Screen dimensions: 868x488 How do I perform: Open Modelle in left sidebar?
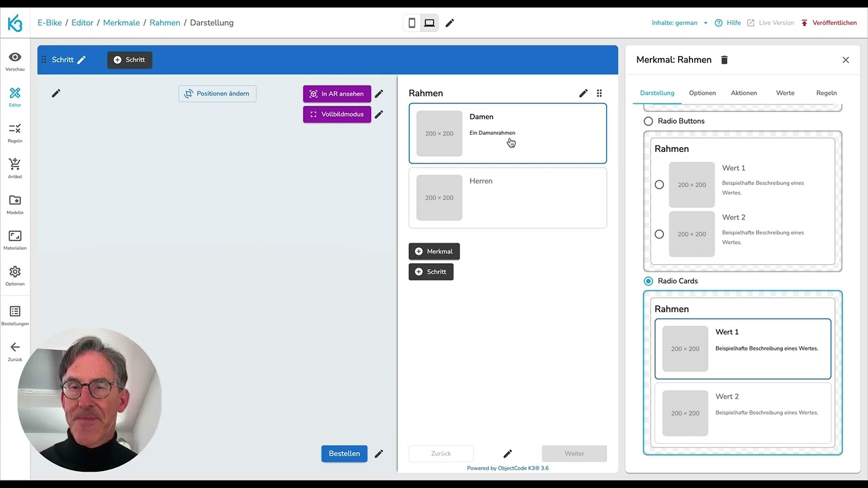point(15,205)
